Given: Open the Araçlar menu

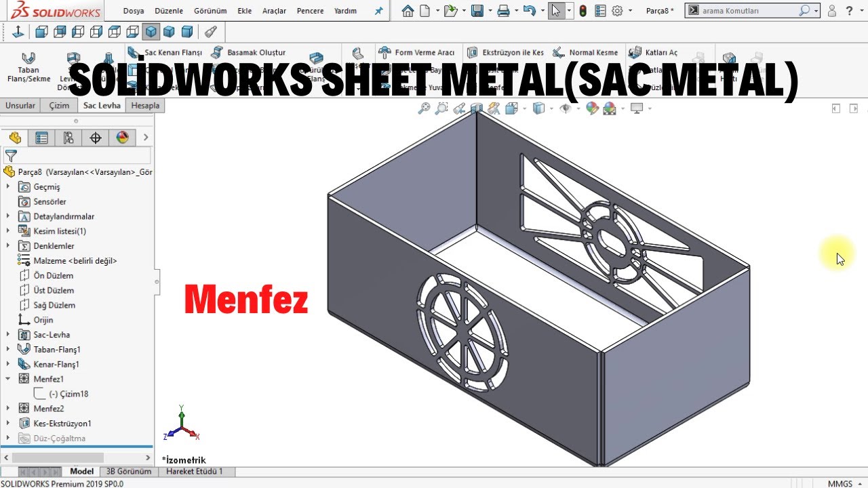Looking at the screenshot, I should [x=274, y=11].
